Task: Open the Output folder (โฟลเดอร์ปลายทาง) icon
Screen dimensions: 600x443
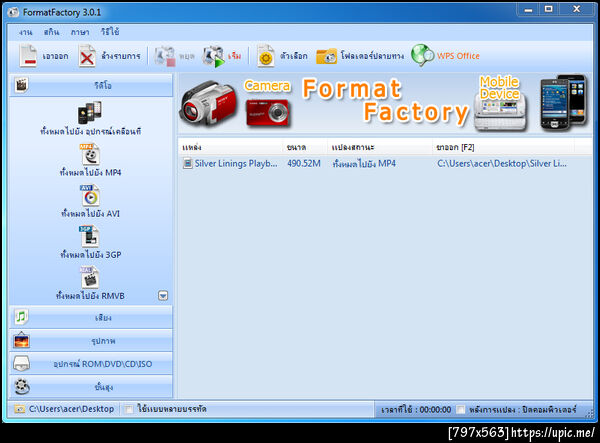Action: pyautogui.click(x=326, y=56)
